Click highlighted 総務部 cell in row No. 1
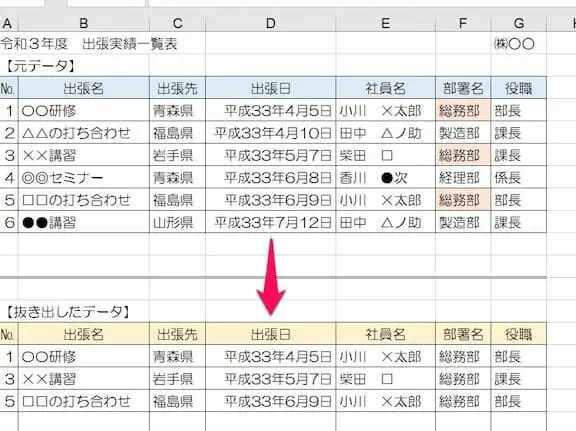 point(463,110)
